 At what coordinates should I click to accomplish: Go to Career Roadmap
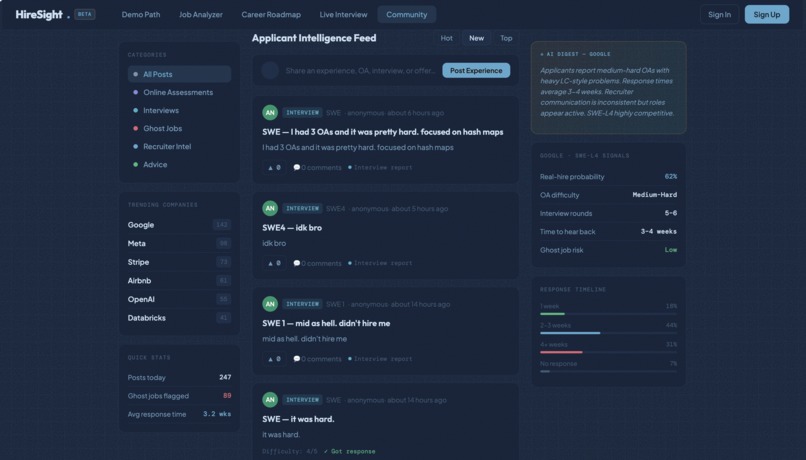(x=271, y=14)
